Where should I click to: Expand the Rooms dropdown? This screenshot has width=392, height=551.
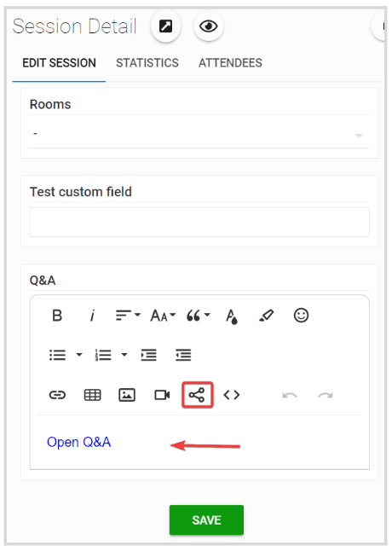click(x=199, y=135)
